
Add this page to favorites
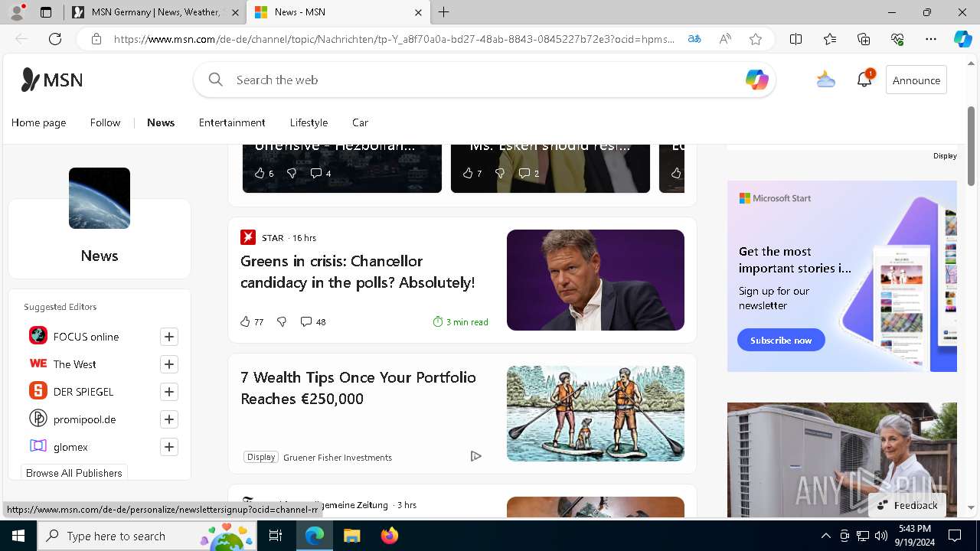[x=756, y=39]
